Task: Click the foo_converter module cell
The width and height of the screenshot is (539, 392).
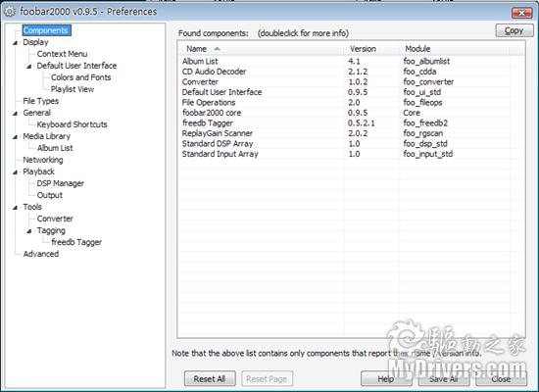Action: [428, 82]
